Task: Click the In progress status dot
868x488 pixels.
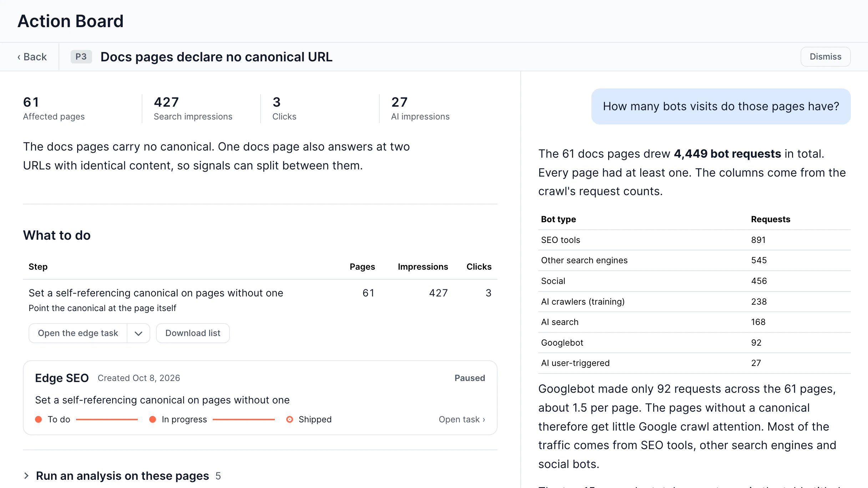Action: coord(152,420)
